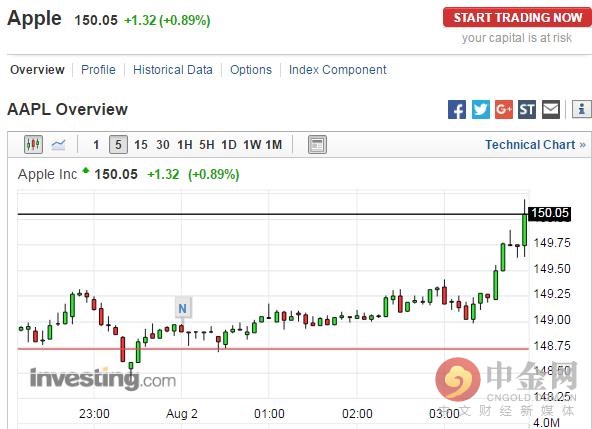Share the page on Facebook
The height and width of the screenshot is (429, 592).
pyautogui.click(x=457, y=110)
